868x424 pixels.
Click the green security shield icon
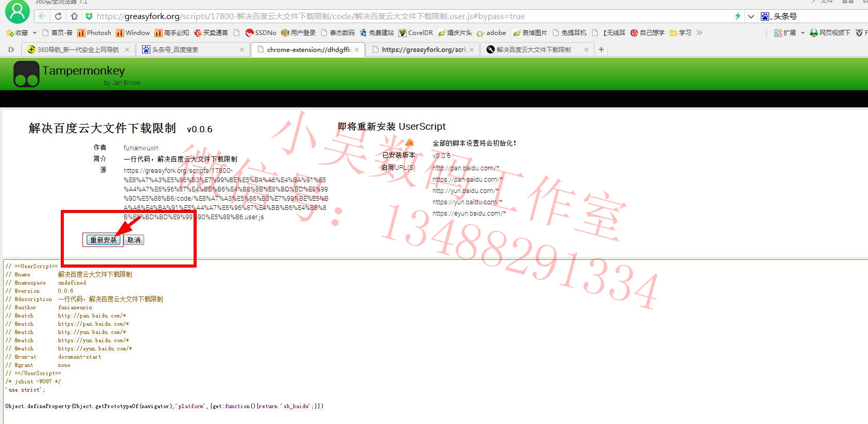89,16
